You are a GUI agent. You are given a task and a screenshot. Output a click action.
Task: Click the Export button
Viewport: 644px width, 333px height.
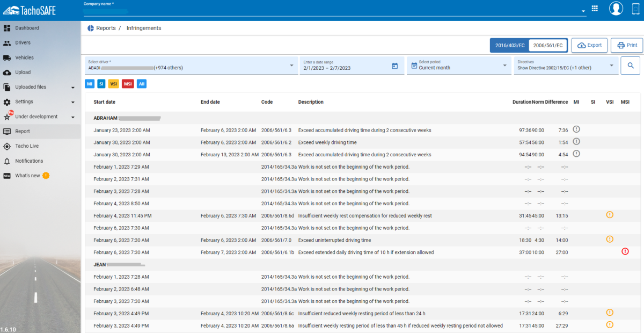tap(589, 46)
